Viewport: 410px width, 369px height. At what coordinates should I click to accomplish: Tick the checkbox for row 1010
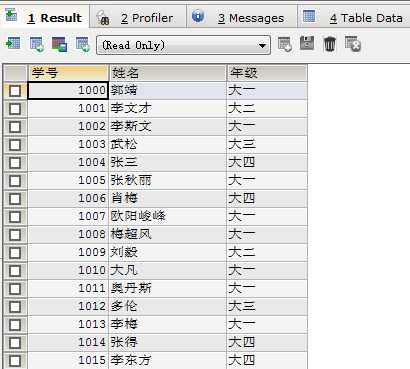click(15, 271)
